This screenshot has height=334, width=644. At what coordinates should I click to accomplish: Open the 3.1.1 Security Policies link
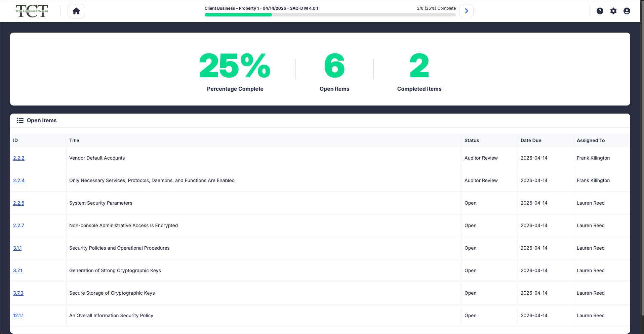click(x=17, y=248)
